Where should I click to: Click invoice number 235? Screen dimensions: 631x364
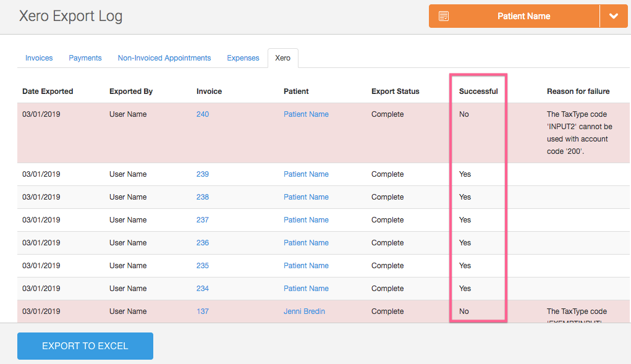[x=203, y=266]
